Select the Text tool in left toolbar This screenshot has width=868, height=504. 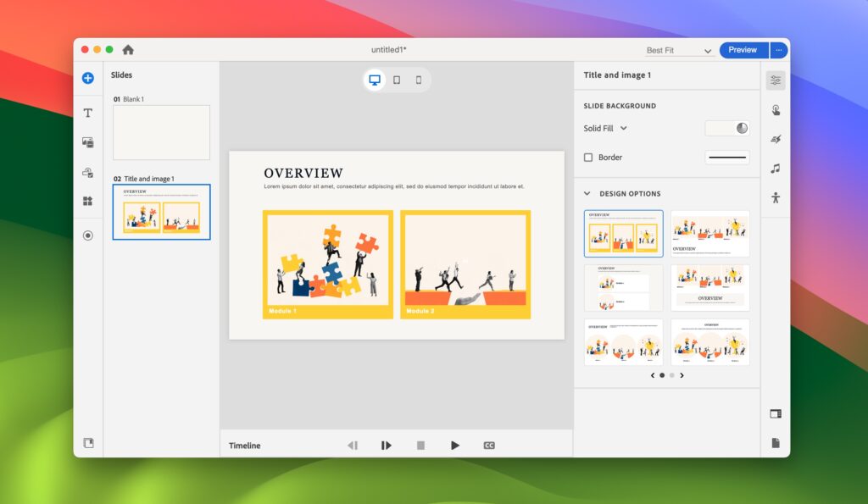click(x=88, y=113)
